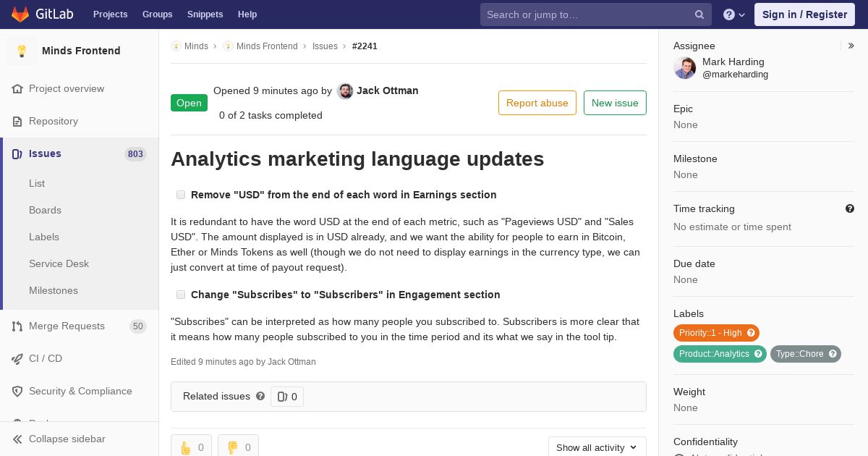This screenshot has height=456, width=868.
Task: Click the Collapse sidebar text
Action: (x=67, y=439)
